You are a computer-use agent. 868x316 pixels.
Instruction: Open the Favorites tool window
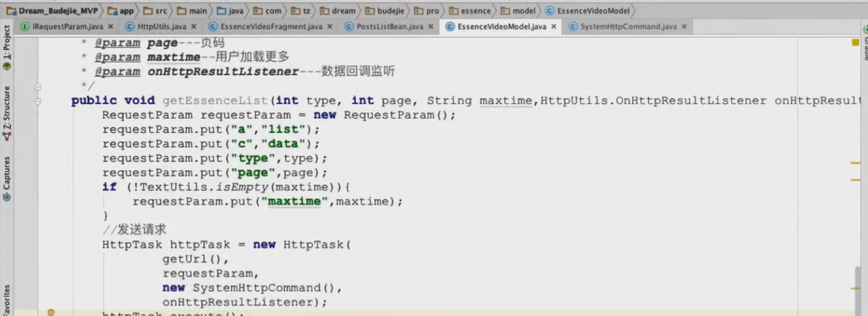click(x=6, y=300)
